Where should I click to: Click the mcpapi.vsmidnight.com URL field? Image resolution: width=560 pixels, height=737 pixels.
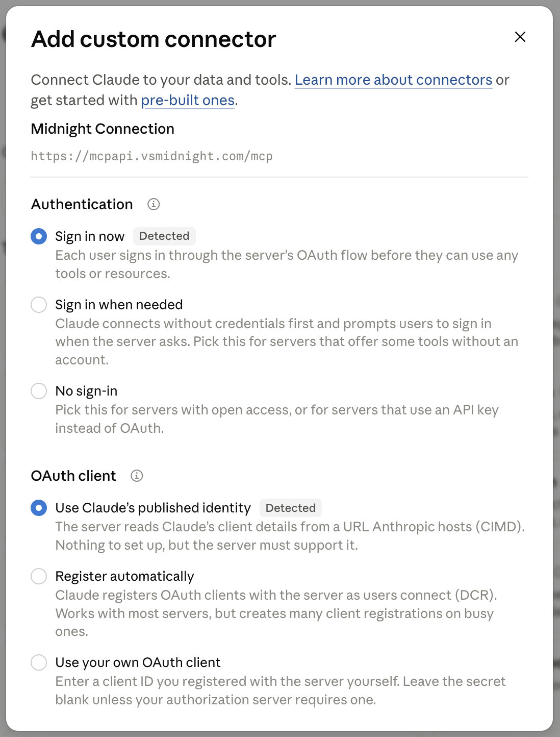279,156
